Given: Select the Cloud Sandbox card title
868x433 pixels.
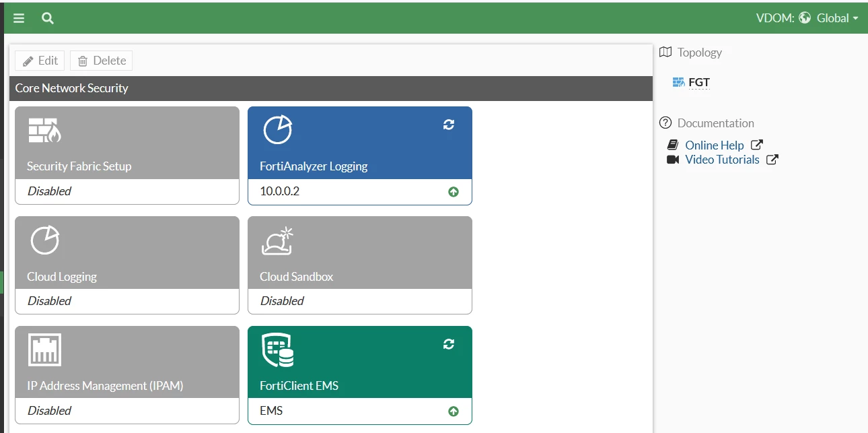Looking at the screenshot, I should 297,277.
